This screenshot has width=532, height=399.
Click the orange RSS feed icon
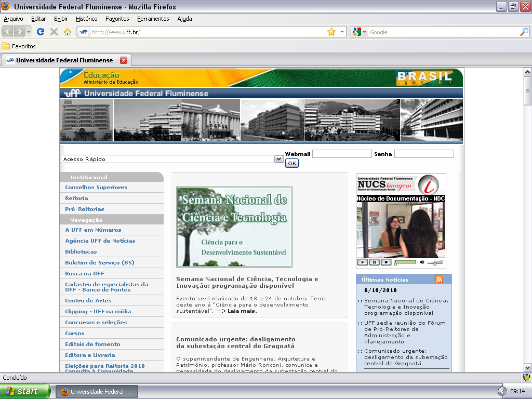tap(440, 280)
